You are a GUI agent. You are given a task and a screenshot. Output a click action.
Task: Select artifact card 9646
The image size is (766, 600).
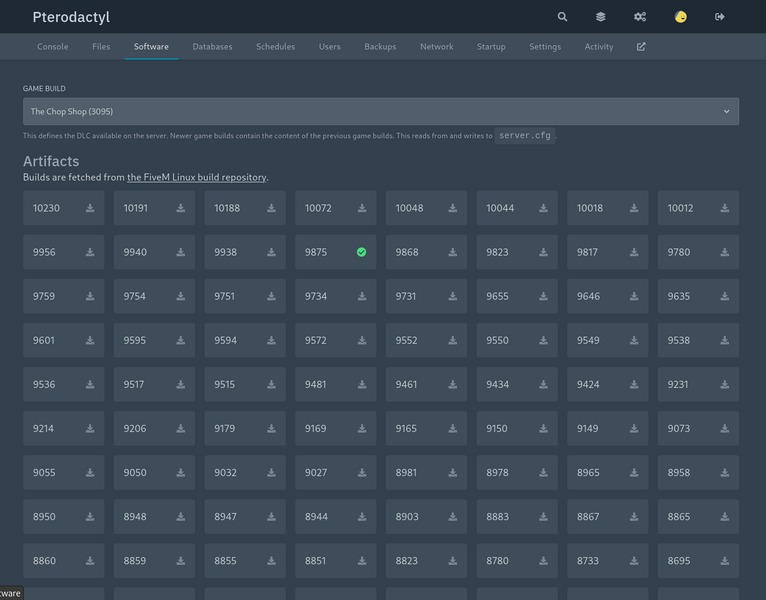tap(608, 296)
